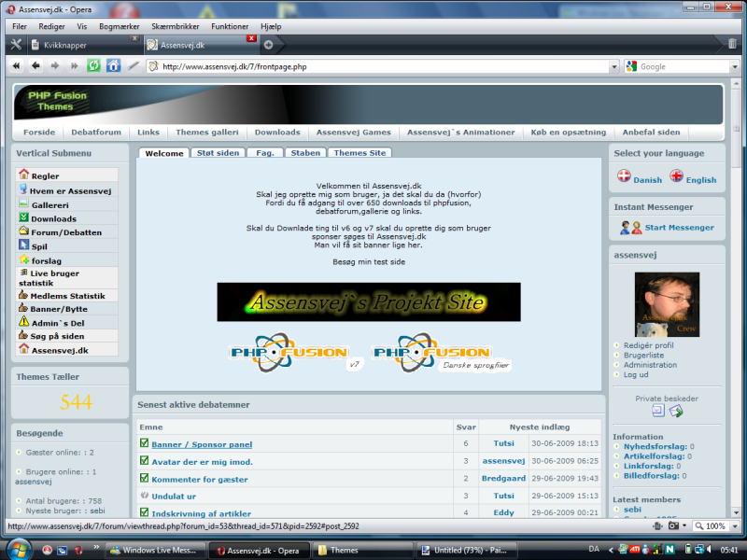Screen dimensions: 747x560
Task: Open the Banner / Sponsor panel thread
Action: pyautogui.click(x=202, y=445)
